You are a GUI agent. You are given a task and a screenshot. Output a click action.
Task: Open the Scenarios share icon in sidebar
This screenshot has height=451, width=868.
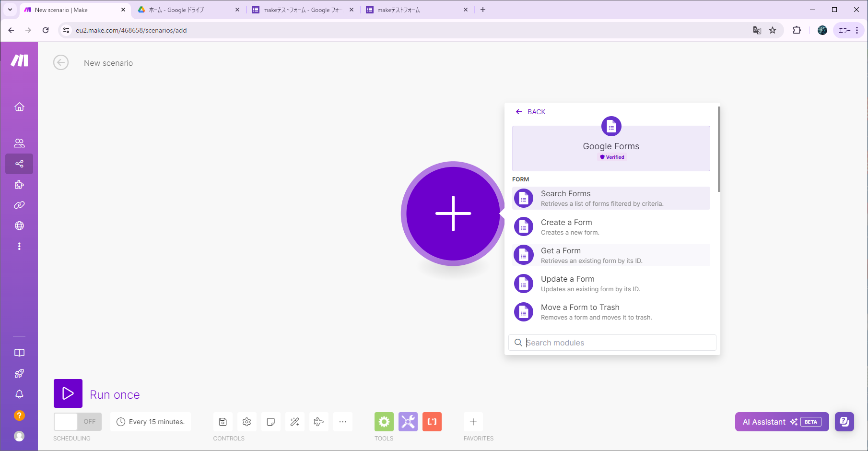[19, 164]
